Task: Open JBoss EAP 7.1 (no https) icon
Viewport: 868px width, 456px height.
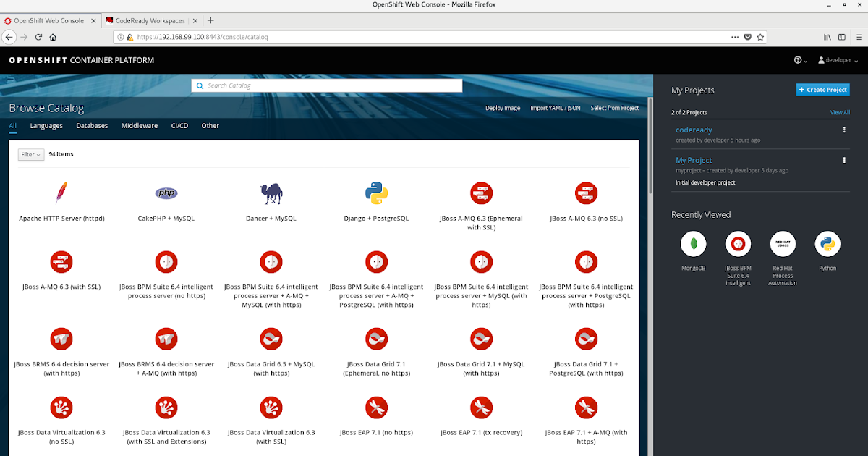Action: [x=376, y=408]
